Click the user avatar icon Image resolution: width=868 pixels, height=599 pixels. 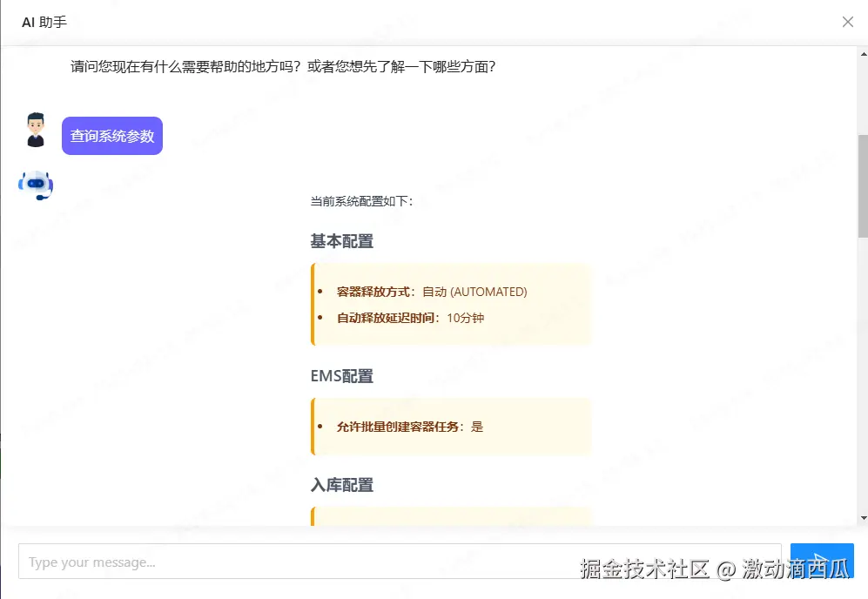pos(36,130)
